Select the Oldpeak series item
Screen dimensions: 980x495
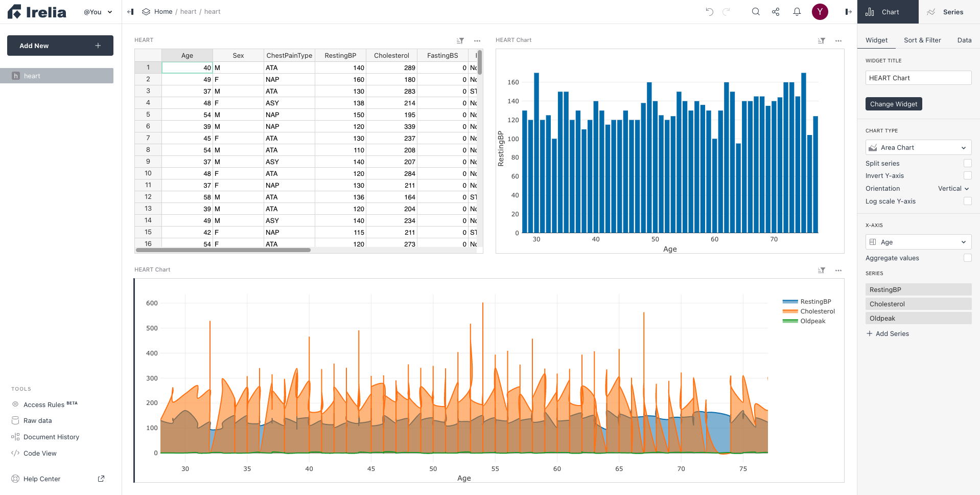pos(919,318)
